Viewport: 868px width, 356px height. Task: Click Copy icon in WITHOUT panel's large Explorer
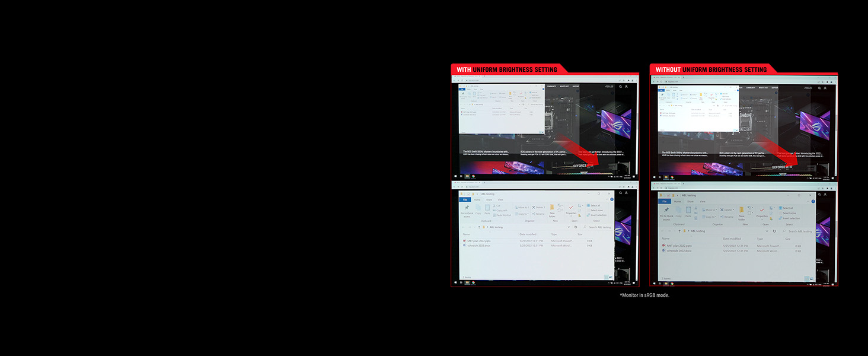(678, 210)
